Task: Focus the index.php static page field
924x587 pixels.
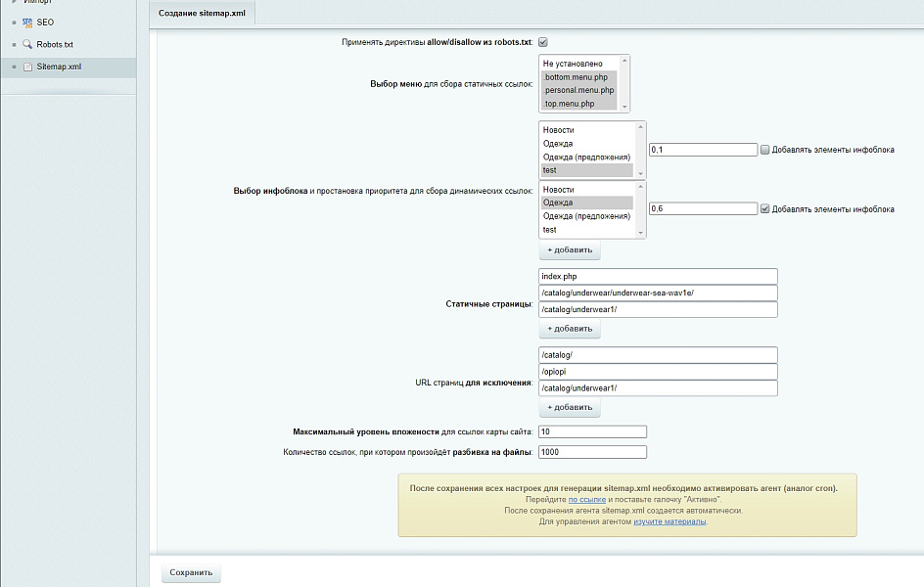Action: pyautogui.click(x=657, y=277)
